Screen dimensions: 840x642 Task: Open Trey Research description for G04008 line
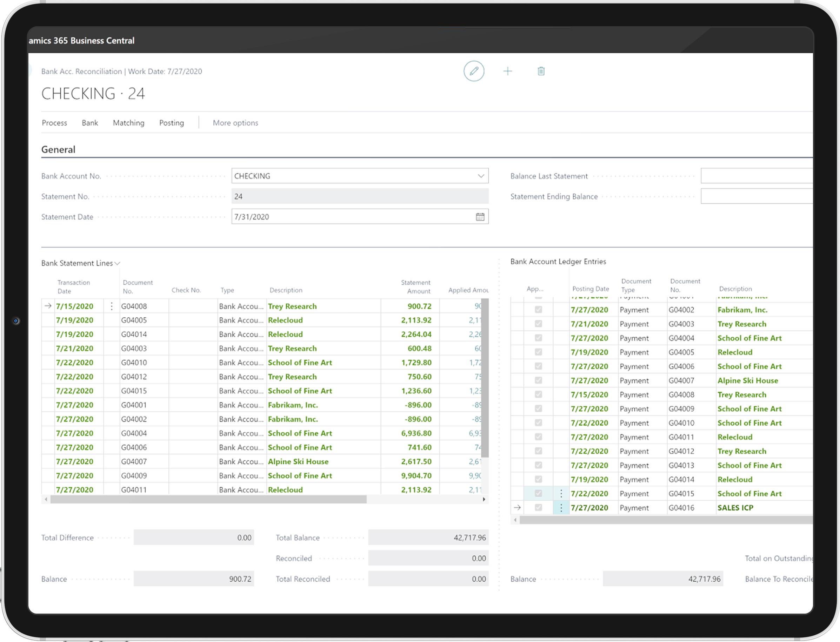tap(292, 306)
